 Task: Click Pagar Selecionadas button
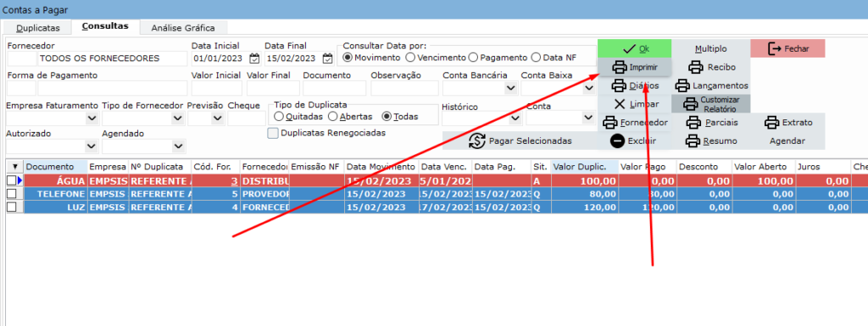[520, 141]
